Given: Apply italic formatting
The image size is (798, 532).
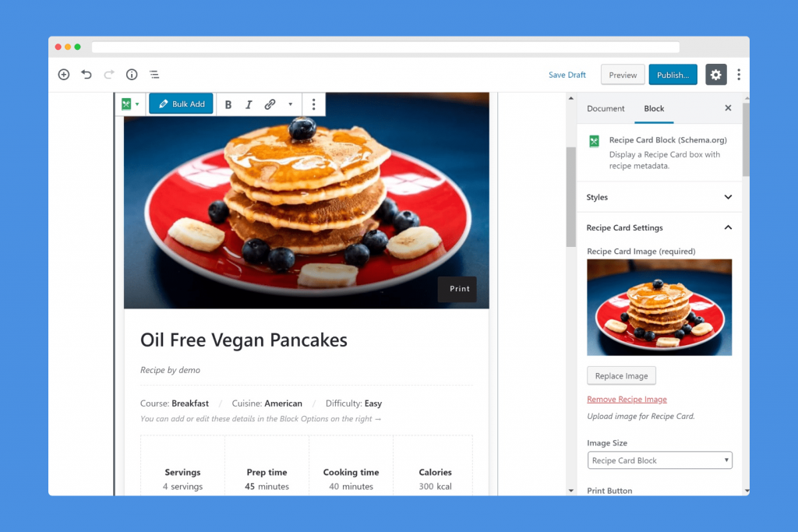Looking at the screenshot, I should 249,104.
